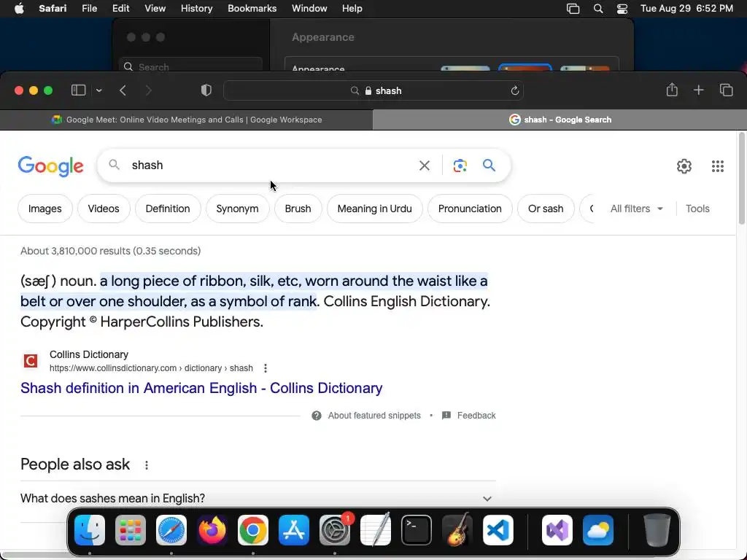This screenshot has width=747, height=560.
Task: Go to Google home via logo
Action: click(x=50, y=166)
